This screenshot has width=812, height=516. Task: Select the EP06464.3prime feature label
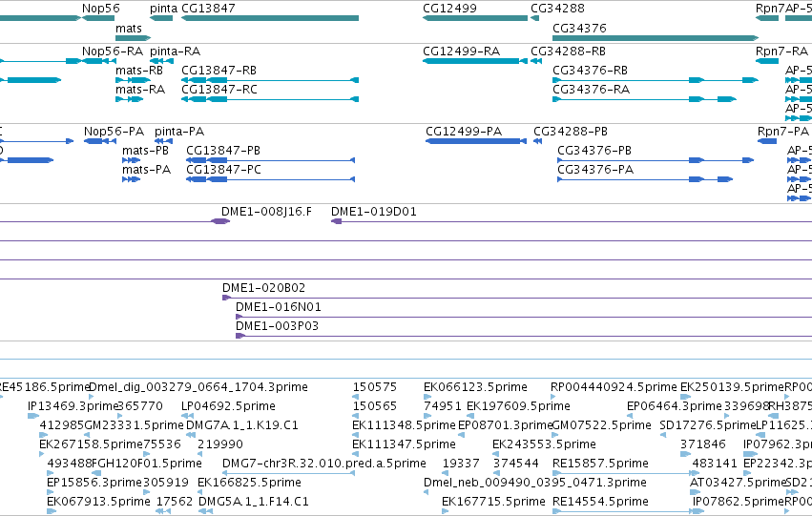point(674,406)
